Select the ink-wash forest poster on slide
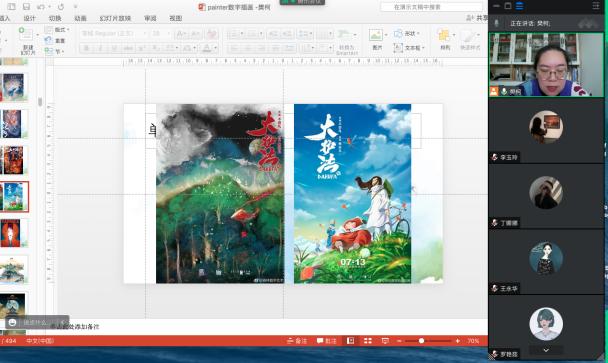Viewport: 608px width, 363px height. 220,194
